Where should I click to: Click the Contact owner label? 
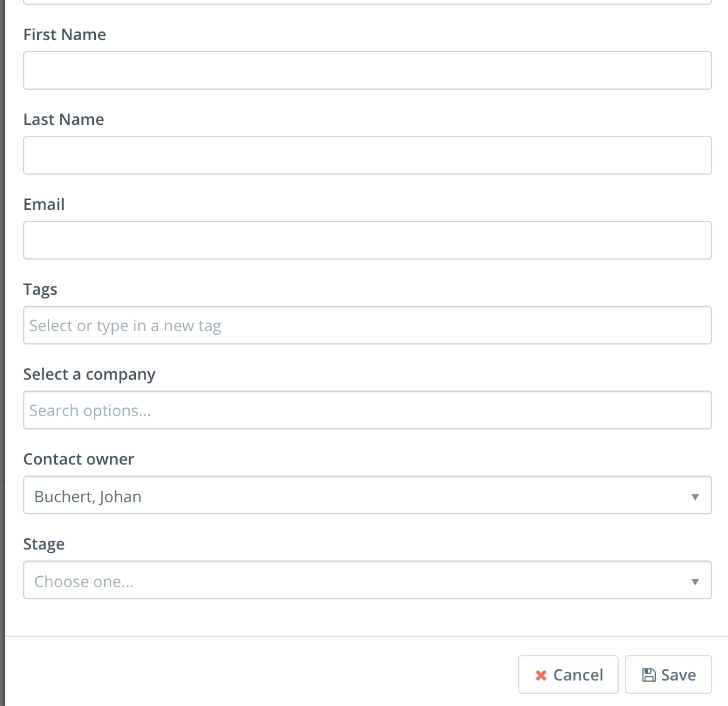click(x=79, y=459)
